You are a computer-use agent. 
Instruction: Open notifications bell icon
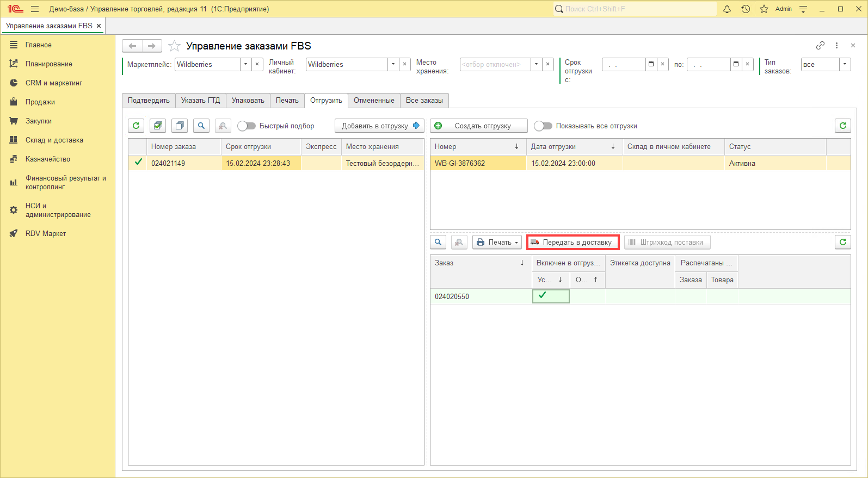[727, 9]
